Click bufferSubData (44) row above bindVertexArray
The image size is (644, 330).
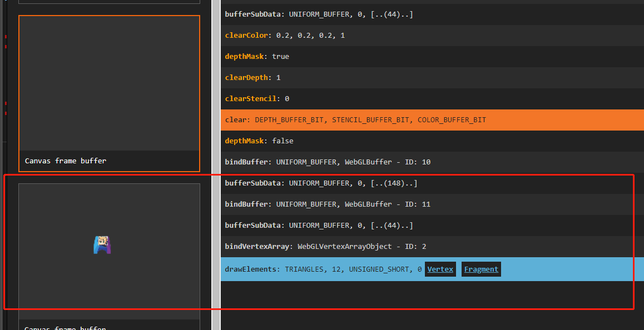coord(432,226)
